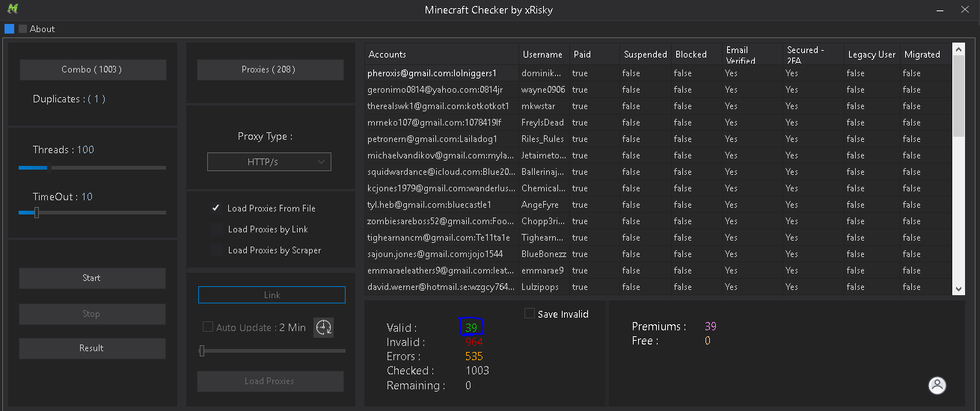Click the Stop button

[92, 314]
